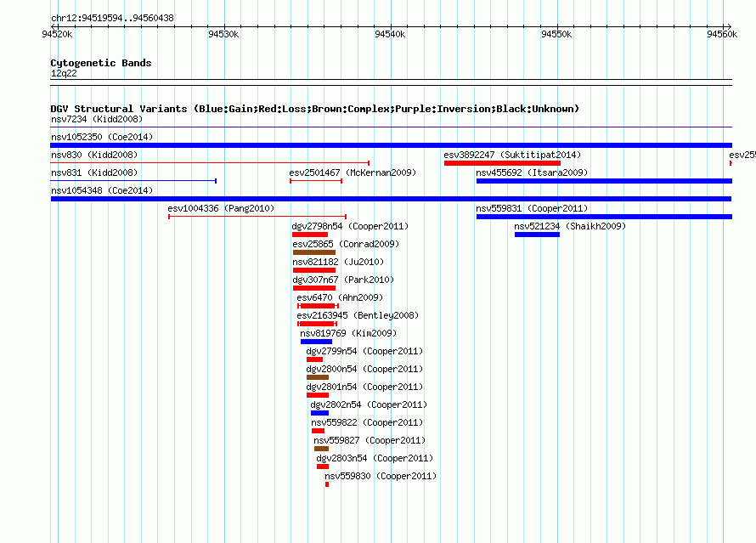Viewport: 756px width, 543px height.
Task: Open dgv2802n54 (Cooper2011) variant
Action: [x=369, y=404]
